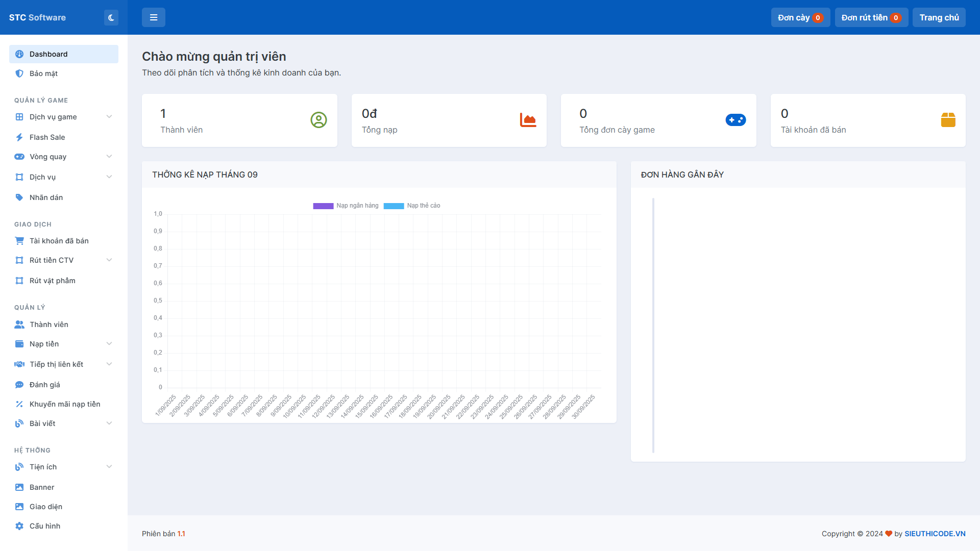Toggle dark mode moon icon

tap(111, 17)
